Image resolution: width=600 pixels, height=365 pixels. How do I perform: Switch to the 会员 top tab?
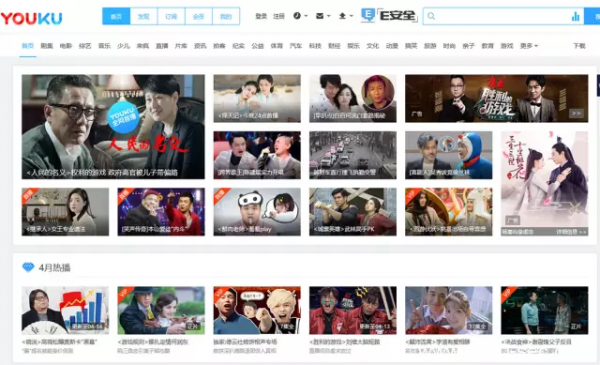[x=198, y=16]
